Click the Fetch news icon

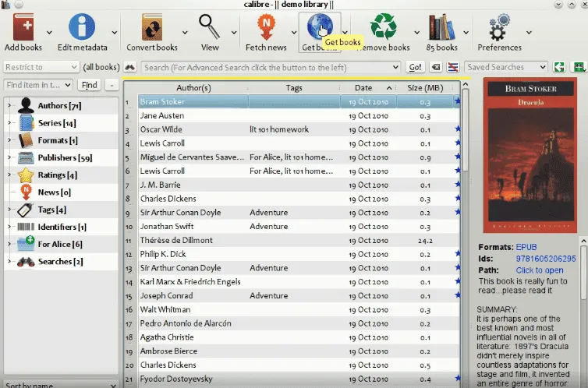265,28
